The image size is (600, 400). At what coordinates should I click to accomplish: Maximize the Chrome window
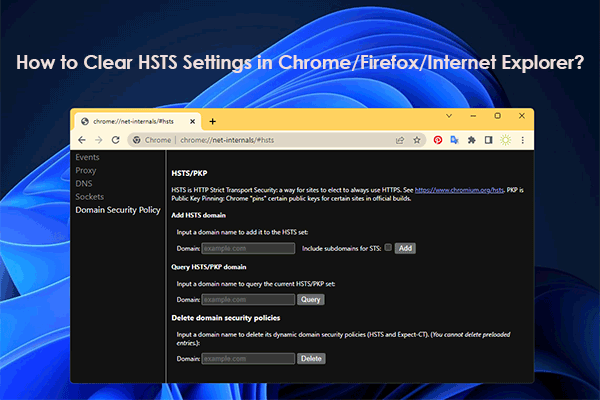tap(497, 116)
